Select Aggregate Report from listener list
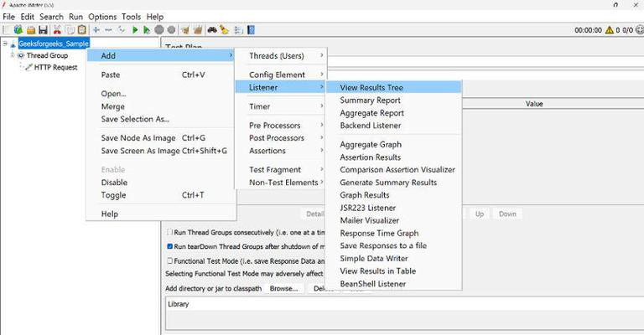Screen dimensions: 644x335 tap(393, 113)
